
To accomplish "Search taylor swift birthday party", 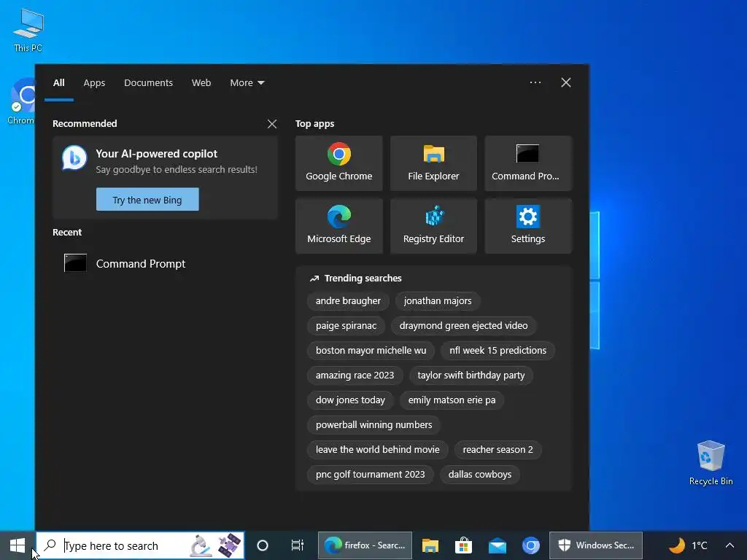I will pyautogui.click(x=471, y=376).
